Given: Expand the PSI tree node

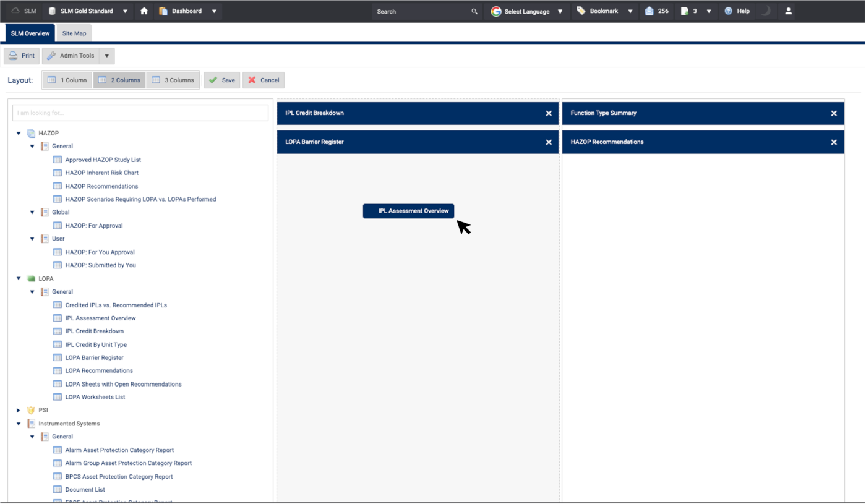Looking at the screenshot, I should [19, 410].
